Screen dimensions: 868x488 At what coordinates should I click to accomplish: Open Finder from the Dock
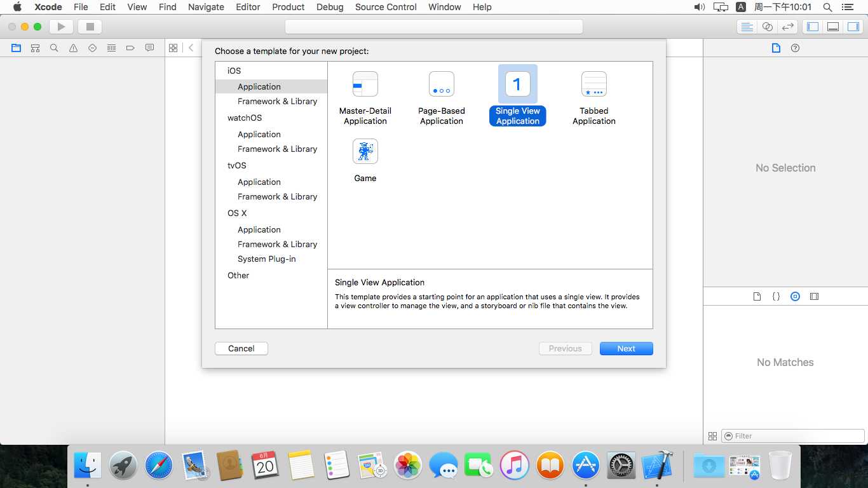pyautogui.click(x=88, y=465)
